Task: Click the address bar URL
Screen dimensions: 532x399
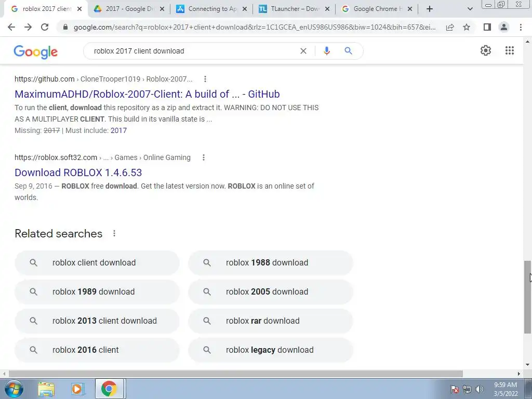Action: 255,27
